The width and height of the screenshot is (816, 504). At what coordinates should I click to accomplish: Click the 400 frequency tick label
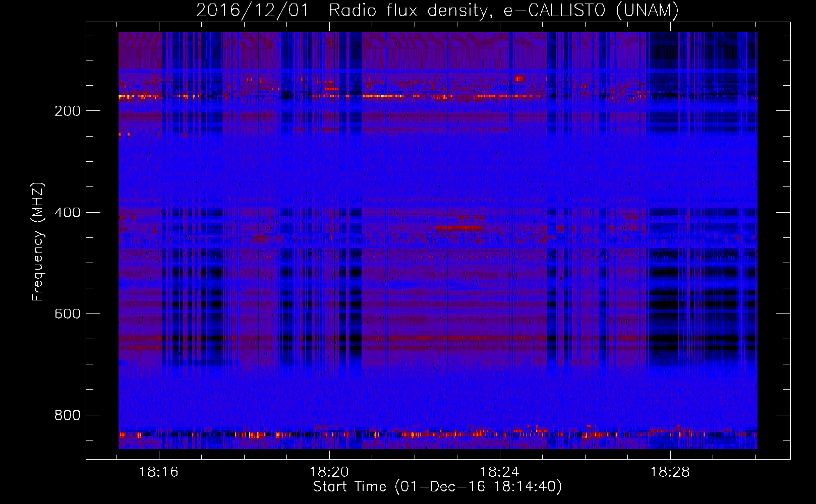68,212
